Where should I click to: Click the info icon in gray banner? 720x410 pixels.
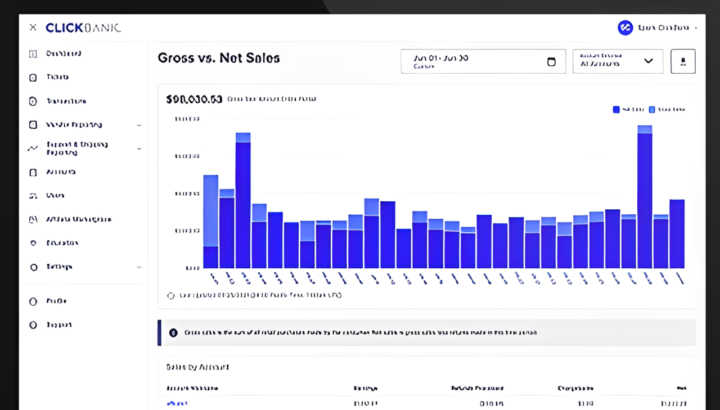173,332
